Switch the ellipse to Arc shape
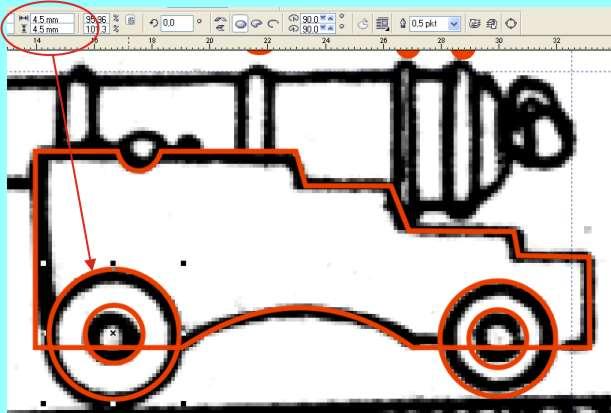 272,22
